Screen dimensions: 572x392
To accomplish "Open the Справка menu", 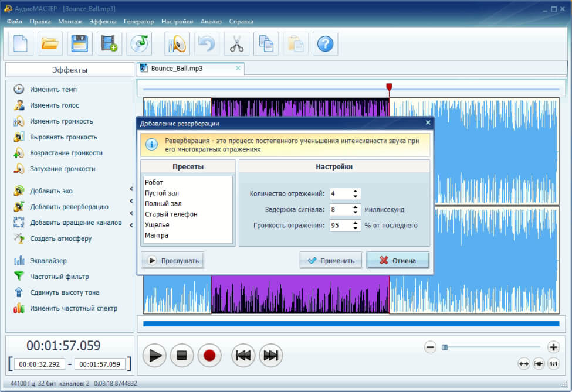I will click(241, 22).
